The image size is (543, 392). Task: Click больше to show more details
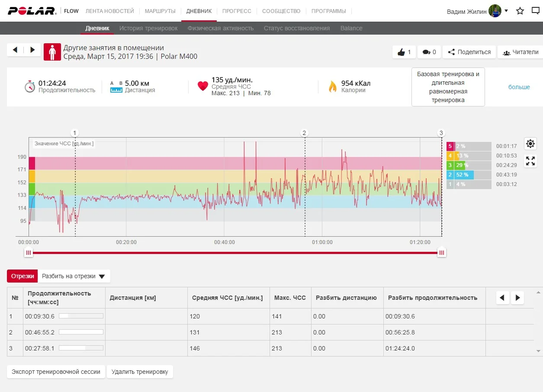click(519, 87)
